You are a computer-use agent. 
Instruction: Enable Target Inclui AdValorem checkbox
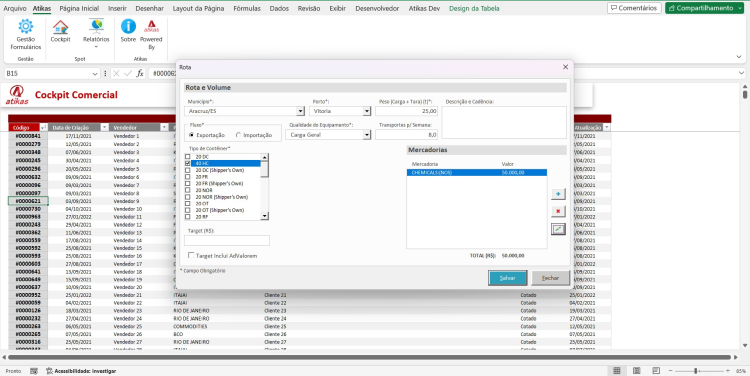(x=191, y=255)
